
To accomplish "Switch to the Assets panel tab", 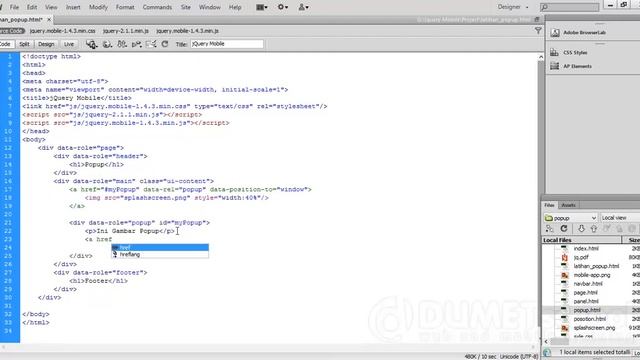I will 568,205.
